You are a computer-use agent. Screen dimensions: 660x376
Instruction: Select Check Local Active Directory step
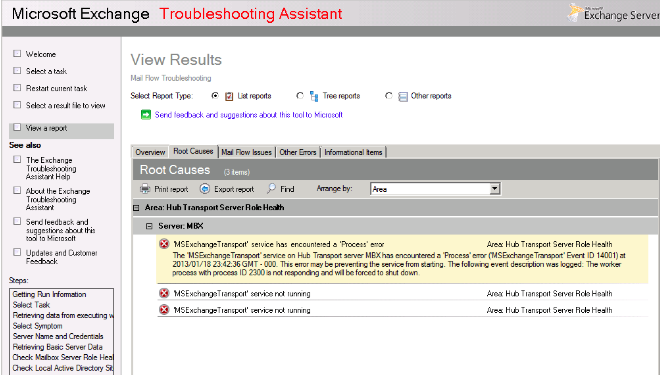tap(63, 368)
